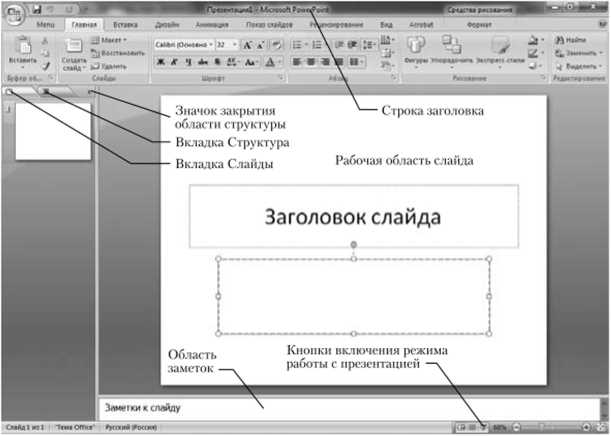Toggle the text shadow (S) effect
This screenshot has height=436, width=611.
click(x=217, y=62)
